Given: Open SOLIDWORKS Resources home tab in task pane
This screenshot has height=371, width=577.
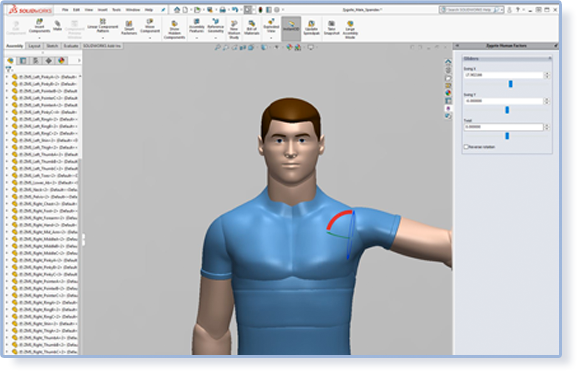Looking at the screenshot, I should (x=448, y=62).
